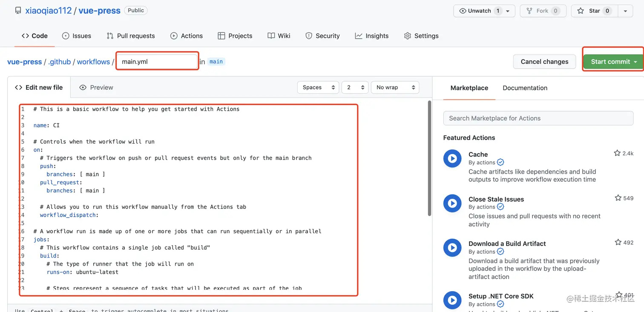Open Download a Build Artifact title
Screen dimensions: 644x312
click(507, 243)
